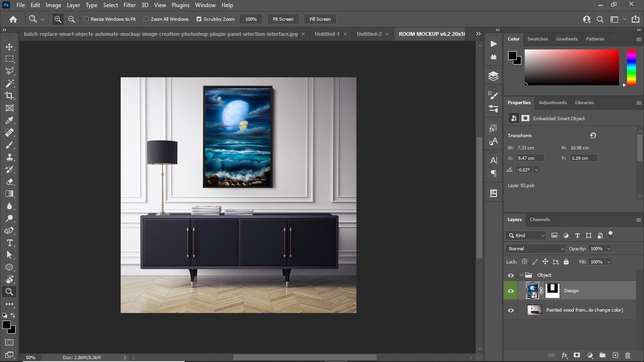This screenshot has width=644, height=362.
Task: Click the Fit Screen button
Action: [x=282, y=19]
